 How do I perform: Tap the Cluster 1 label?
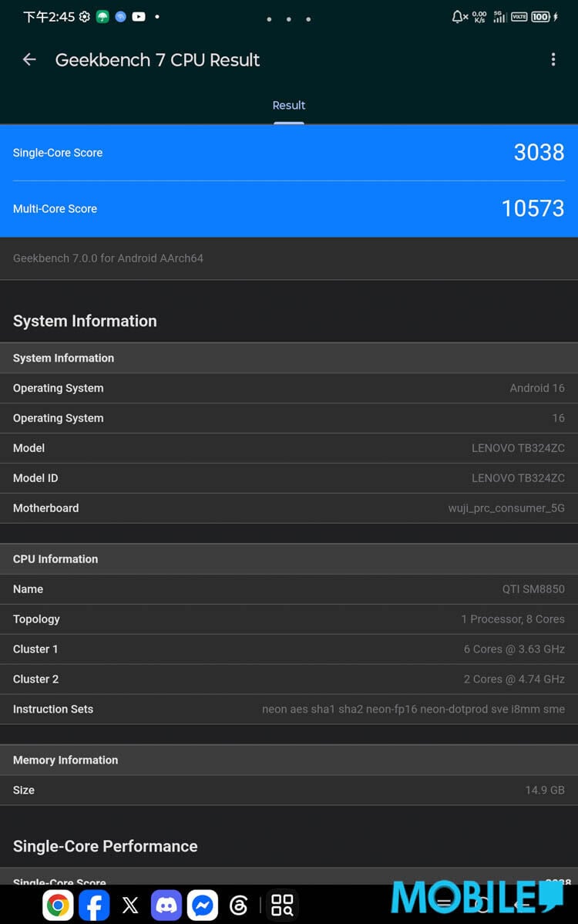[x=35, y=649]
